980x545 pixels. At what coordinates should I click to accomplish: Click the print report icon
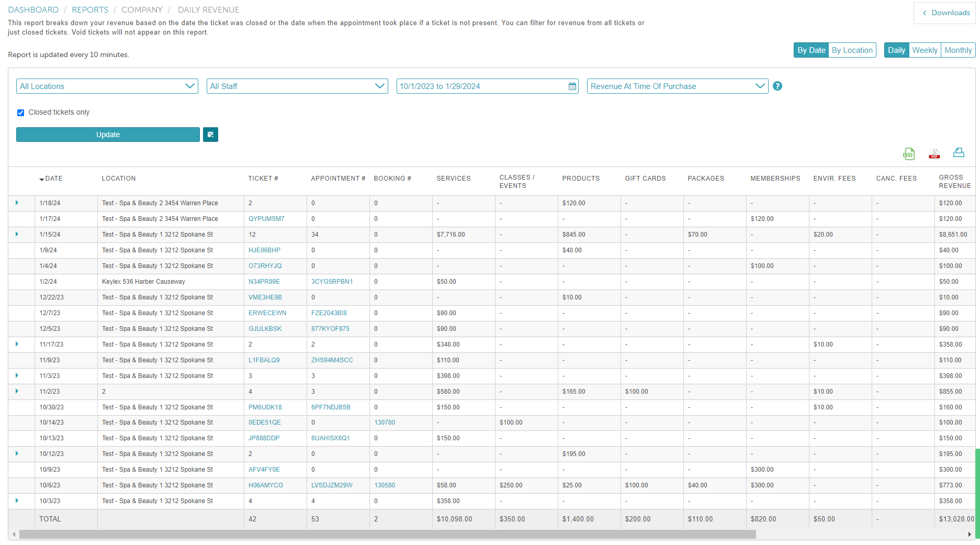tap(959, 152)
